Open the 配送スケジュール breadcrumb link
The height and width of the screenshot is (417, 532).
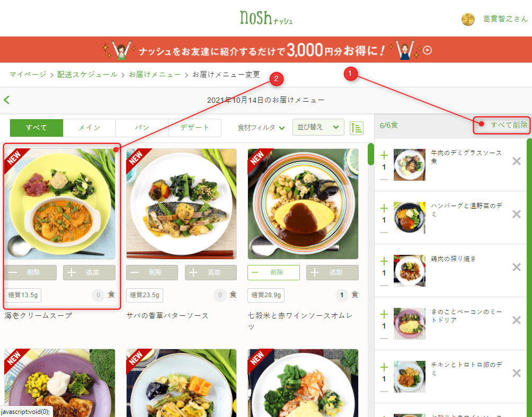click(87, 74)
